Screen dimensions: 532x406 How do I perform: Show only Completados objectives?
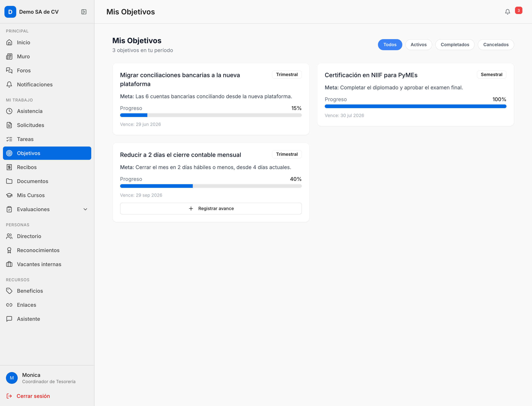[x=455, y=45]
